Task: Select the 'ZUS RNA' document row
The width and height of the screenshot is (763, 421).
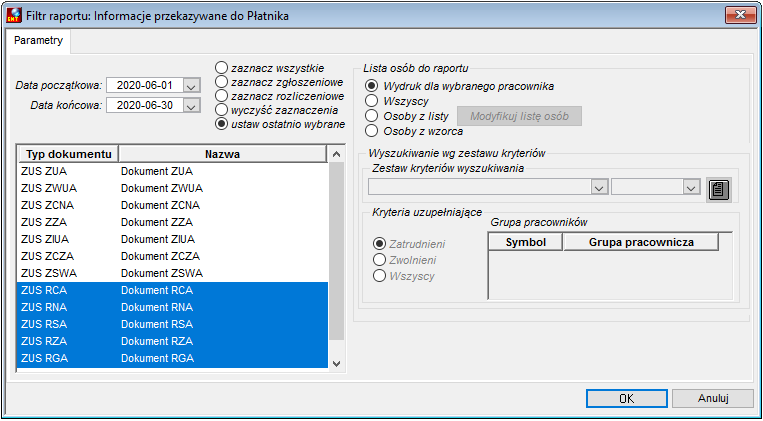Action: 173,308
